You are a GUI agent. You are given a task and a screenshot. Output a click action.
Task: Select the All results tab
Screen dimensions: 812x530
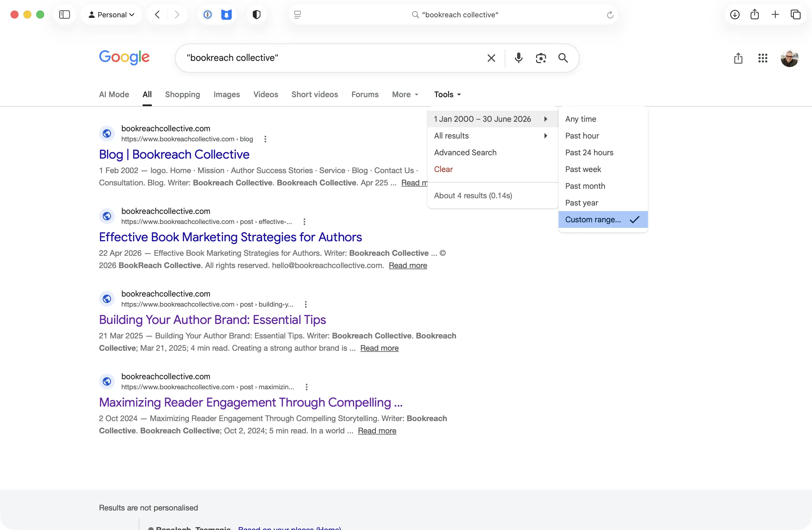(x=147, y=95)
